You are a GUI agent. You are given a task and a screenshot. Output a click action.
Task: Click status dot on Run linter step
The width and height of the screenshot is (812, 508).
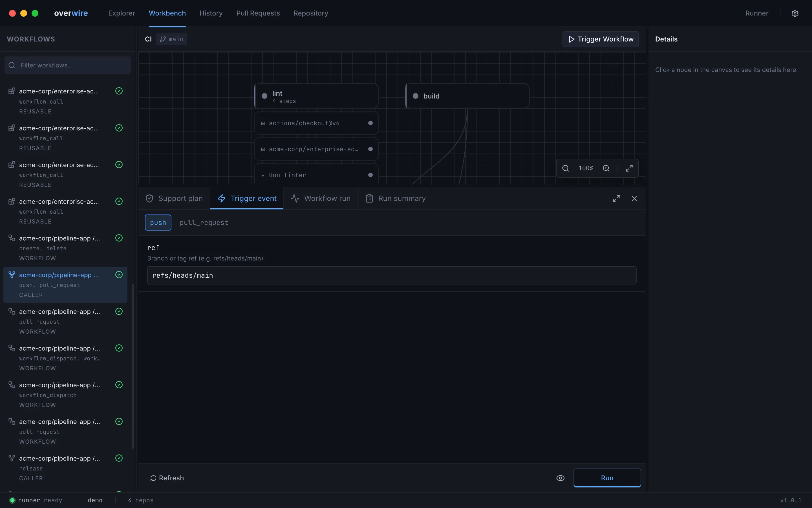(x=370, y=175)
